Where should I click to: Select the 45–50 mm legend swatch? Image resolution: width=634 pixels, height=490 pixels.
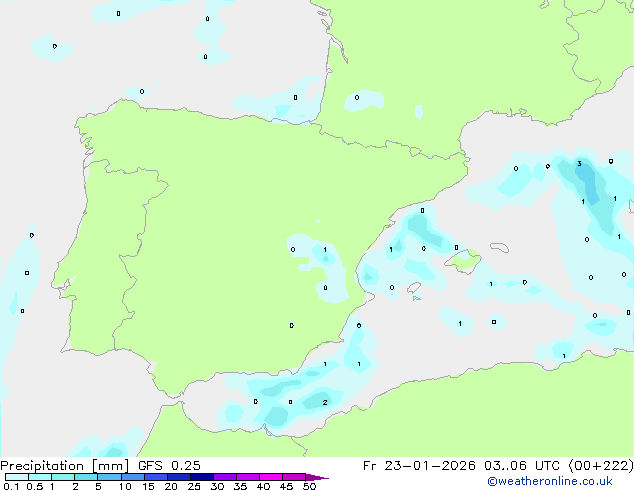pos(294,477)
